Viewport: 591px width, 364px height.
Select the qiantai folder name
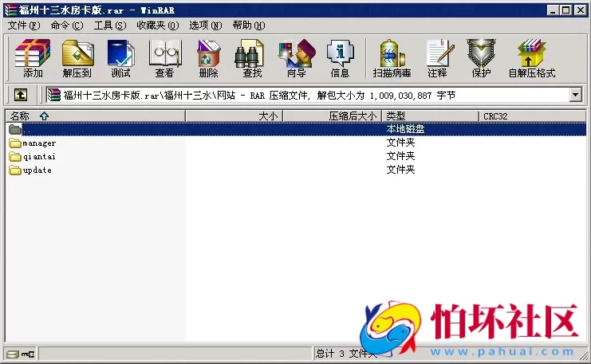click(x=39, y=157)
